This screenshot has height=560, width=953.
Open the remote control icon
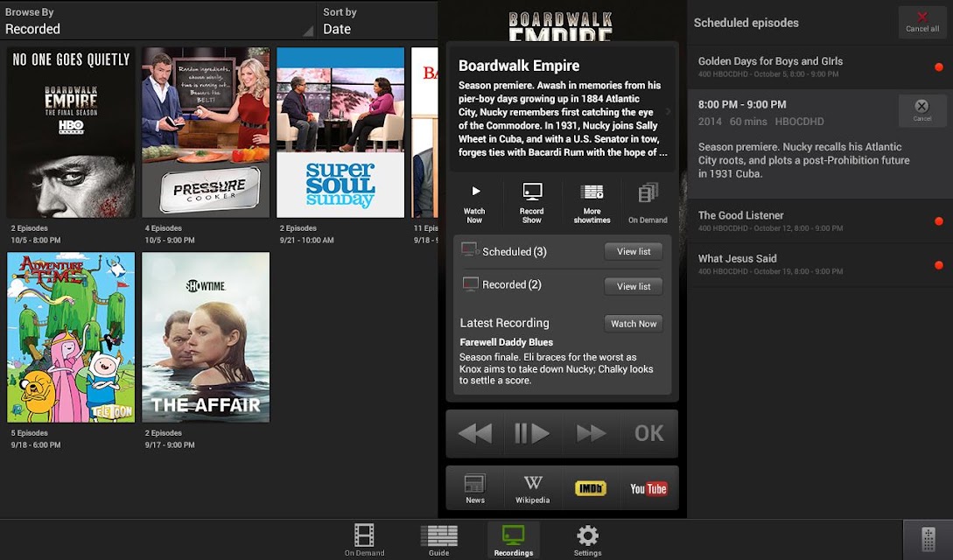pyautogui.click(x=928, y=539)
